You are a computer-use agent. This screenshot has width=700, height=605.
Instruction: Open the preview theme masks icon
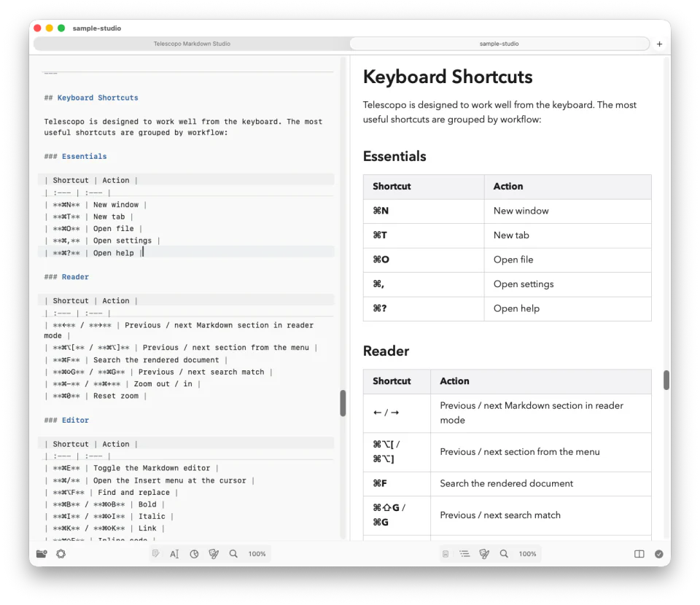pyautogui.click(x=484, y=554)
